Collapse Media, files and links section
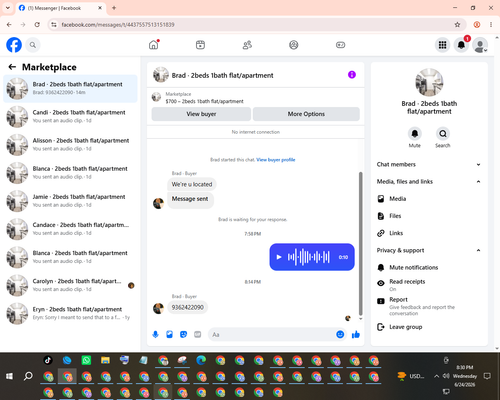Screen dimensions: 500x400 [x=429, y=182]
